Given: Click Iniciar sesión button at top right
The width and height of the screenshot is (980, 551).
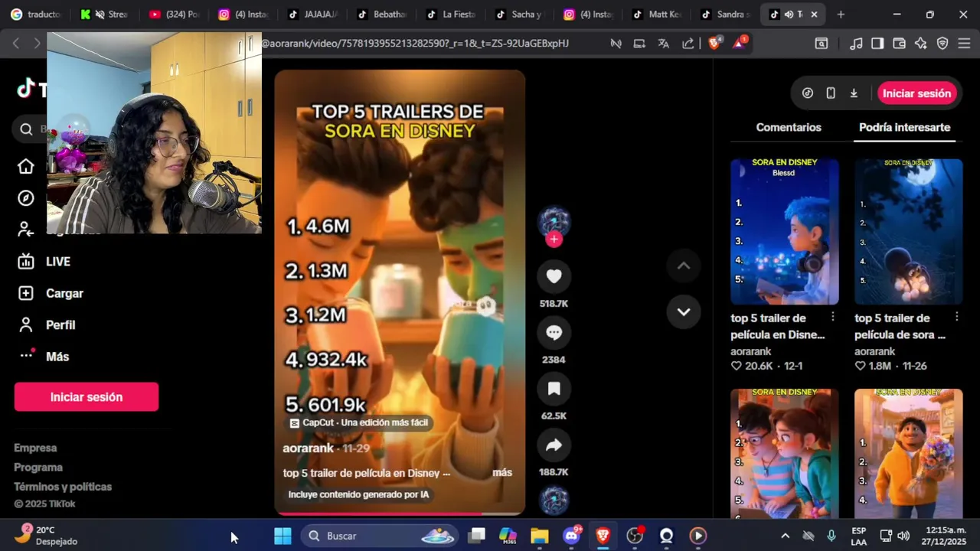Looking at the screenshot, I should click(916, 93).
